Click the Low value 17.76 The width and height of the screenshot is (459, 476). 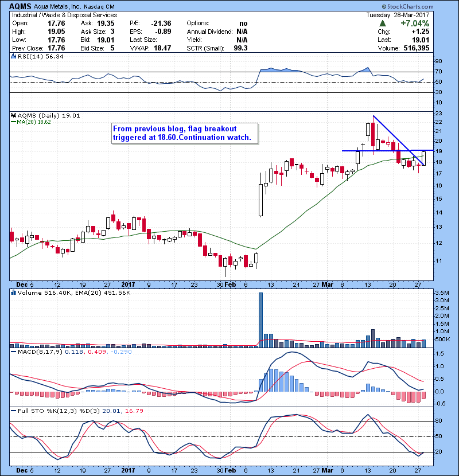(56, 40)
